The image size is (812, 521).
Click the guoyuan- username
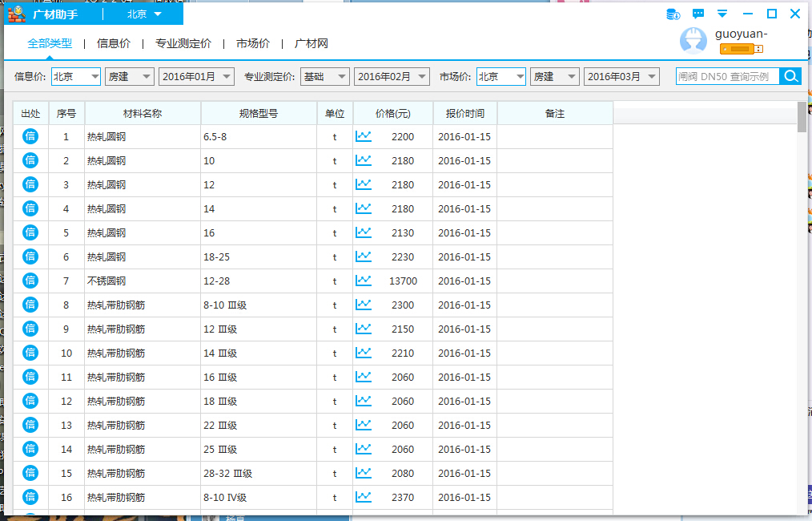pos(742,33)
